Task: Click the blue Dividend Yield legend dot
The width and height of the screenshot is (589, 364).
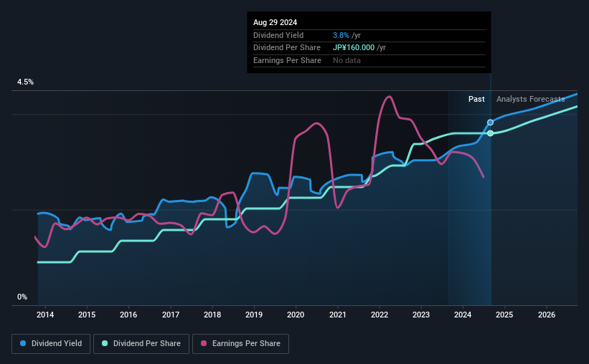Action: click(23, 343)
